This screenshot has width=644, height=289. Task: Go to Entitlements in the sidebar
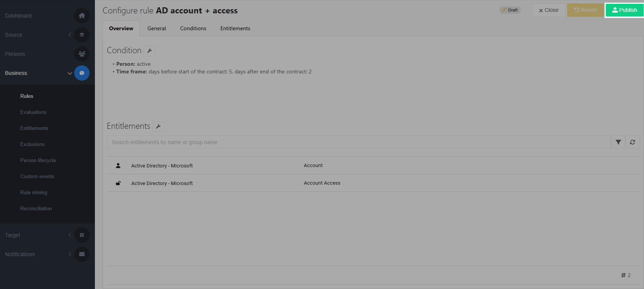coord(34,128)
